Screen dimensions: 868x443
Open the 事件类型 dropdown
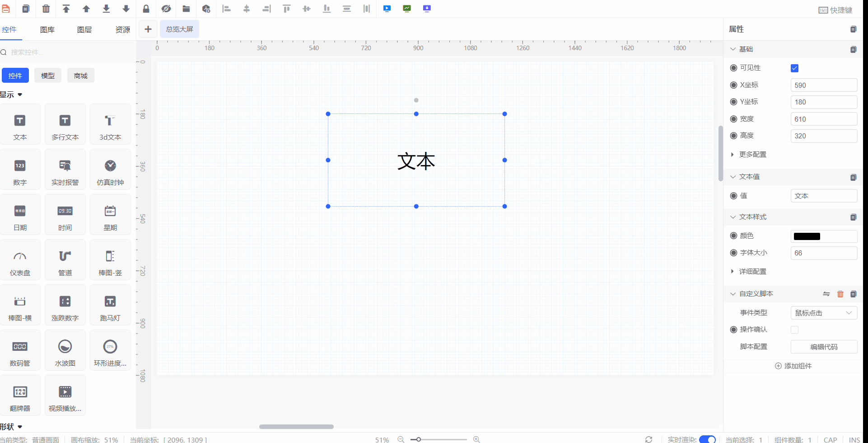coord(823,313)
